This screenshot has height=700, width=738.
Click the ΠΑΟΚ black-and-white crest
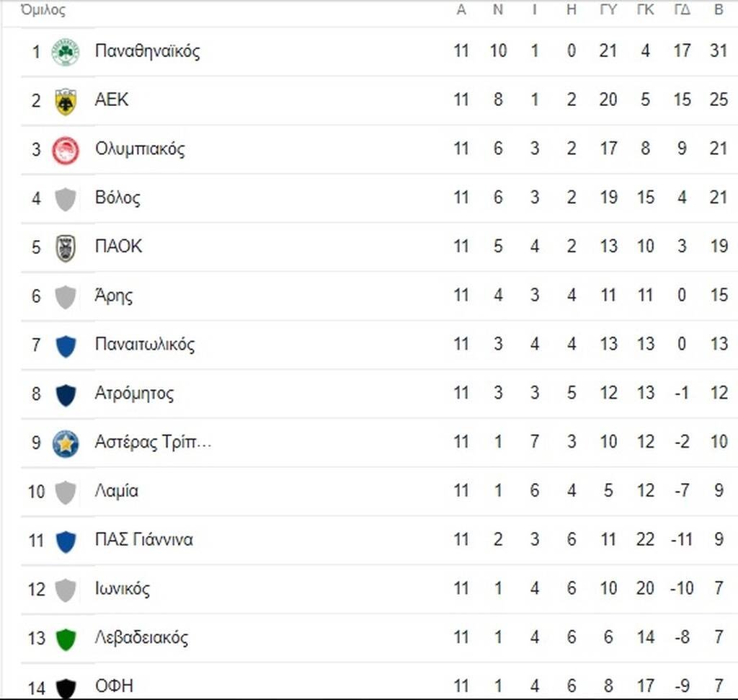[x=66, y=247]
